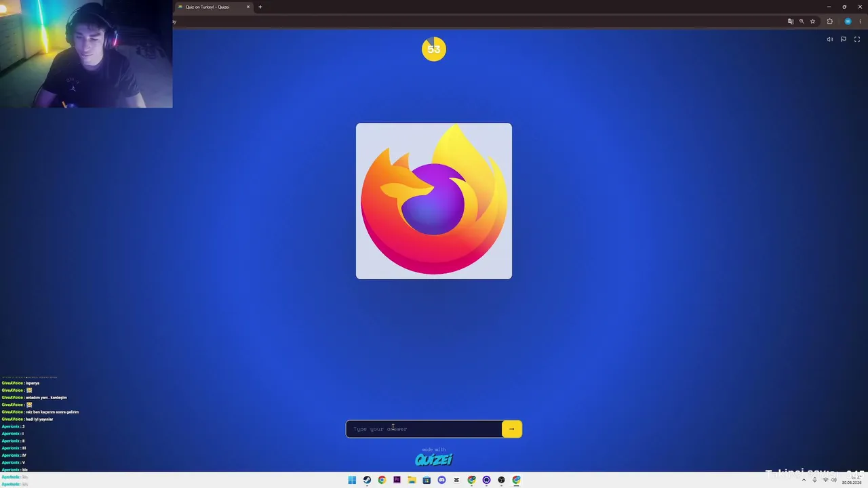
Task: Show hidden system tray icons
Action: click(x=804, y=480)
